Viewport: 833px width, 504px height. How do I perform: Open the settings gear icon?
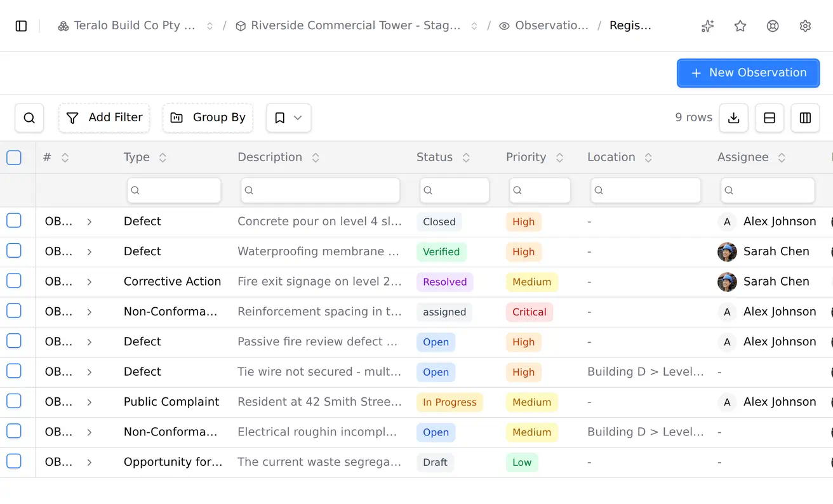click(805, 26)
